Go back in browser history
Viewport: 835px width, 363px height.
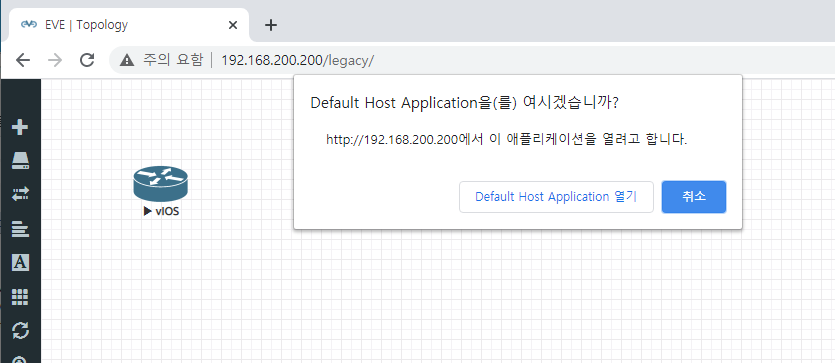pos(23,60)
